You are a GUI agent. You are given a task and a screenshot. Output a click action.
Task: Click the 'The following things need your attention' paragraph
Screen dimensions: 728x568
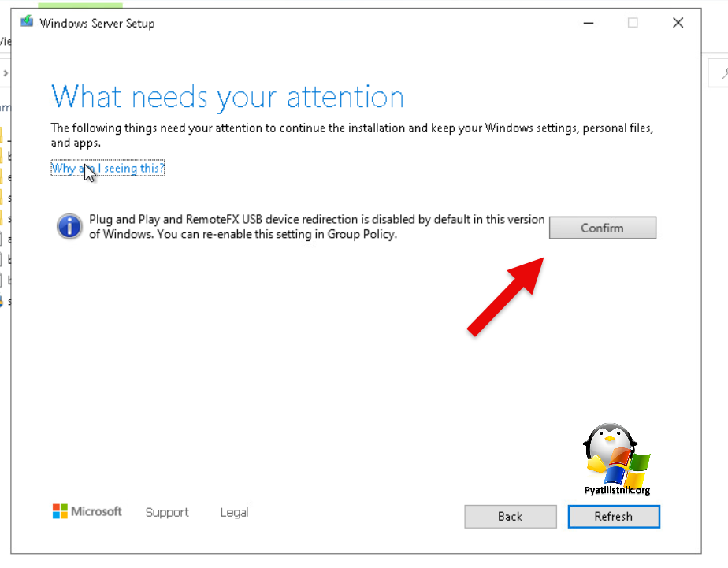[x=351, y=135]
